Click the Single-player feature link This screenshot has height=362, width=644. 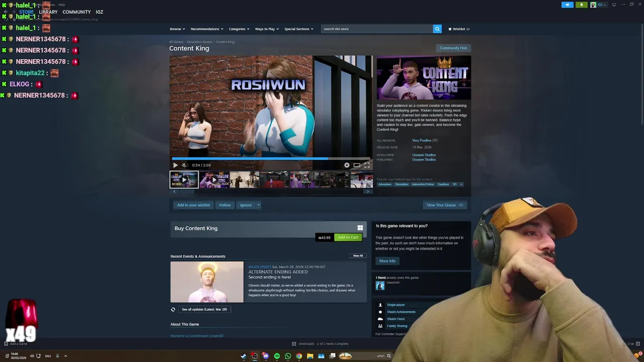pyautogui.click(x=395, y=305)
